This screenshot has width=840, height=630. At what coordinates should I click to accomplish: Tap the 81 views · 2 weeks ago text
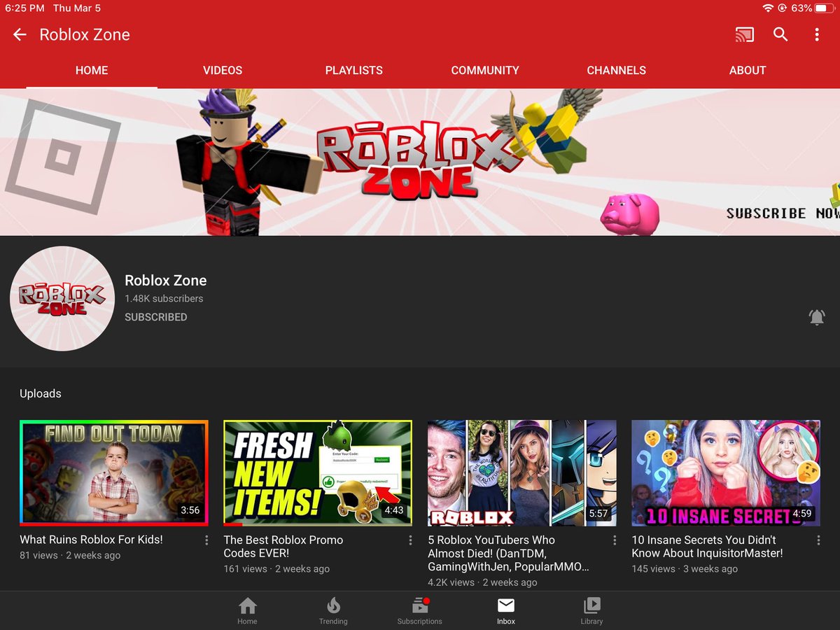[x=70, y=555]
